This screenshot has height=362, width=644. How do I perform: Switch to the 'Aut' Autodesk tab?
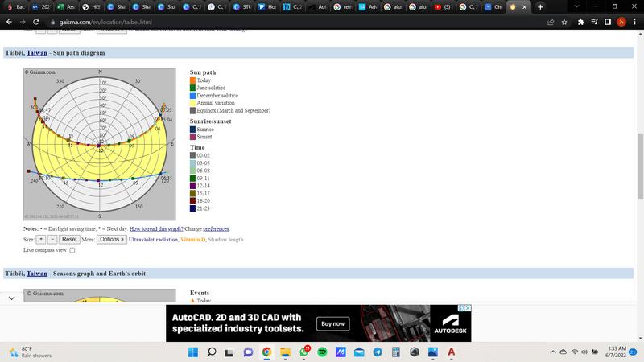(x=317, y=7)
